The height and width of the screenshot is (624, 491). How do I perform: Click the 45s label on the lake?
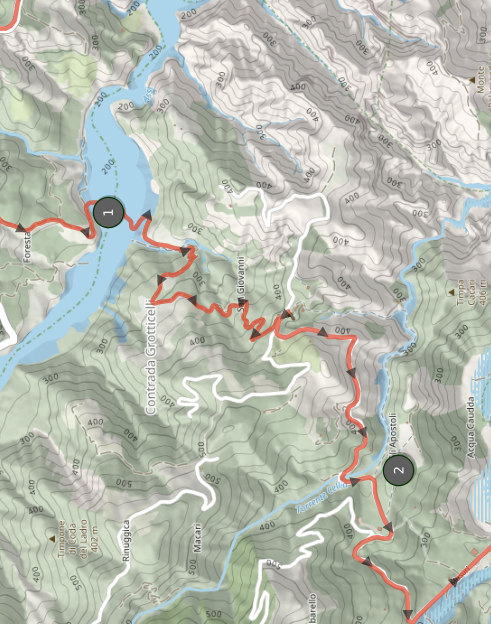coord(150,95)
